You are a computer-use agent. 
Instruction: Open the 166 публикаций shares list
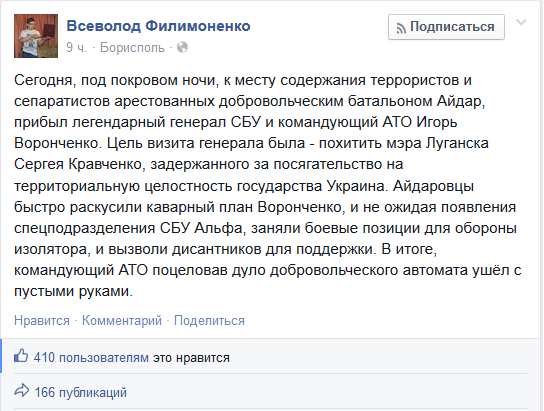tap(80, 393)
